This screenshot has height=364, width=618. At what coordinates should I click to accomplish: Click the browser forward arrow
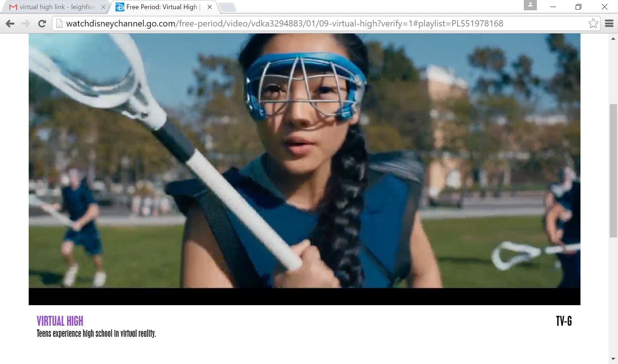(26, 24)
